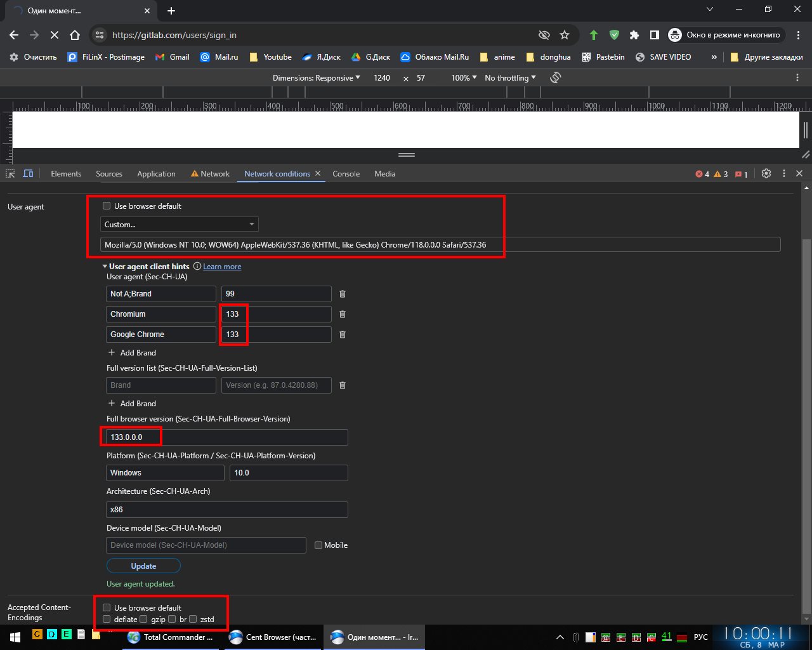The image size is (812, 650).
Task: Toggle Content-Encodings Use browser default checkbox
Action: [x=107, y=607]
